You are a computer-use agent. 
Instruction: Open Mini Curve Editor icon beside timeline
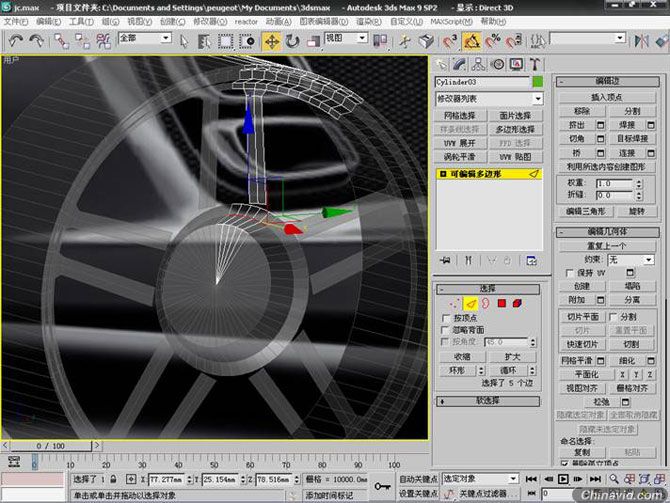[x=14, y=462]
